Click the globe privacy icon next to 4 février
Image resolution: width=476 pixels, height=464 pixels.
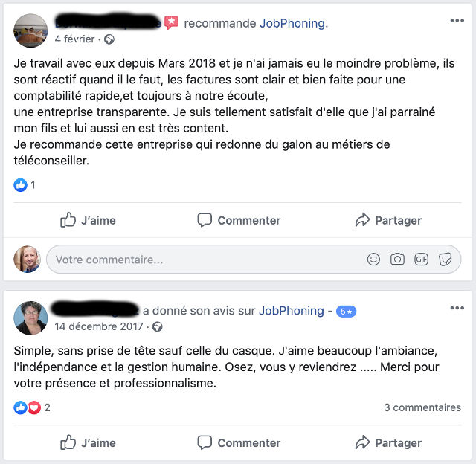coord(110,39)
